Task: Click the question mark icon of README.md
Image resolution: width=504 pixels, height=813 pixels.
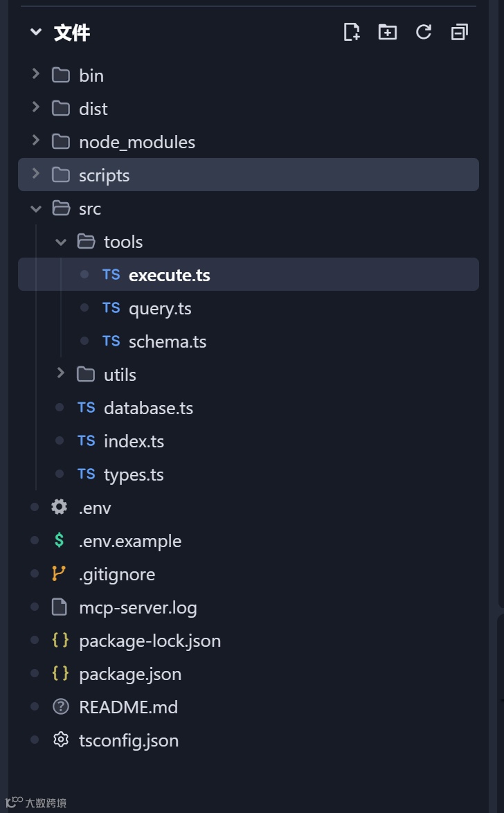Action: pyautogui.click(x=60, y=707)
